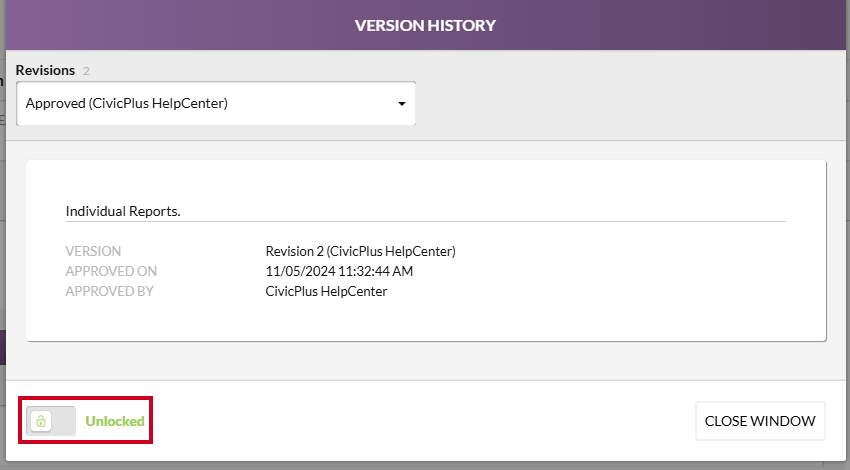Viewport: 850px width, 470px height.
Task: Click the APPROVED BY field label
Action: point(110,292)
